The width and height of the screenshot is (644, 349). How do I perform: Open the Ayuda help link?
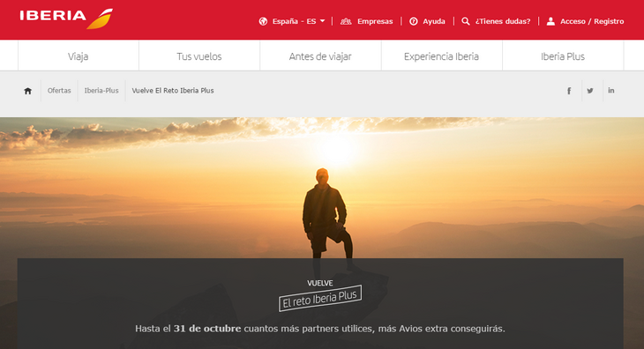(434, 21)
